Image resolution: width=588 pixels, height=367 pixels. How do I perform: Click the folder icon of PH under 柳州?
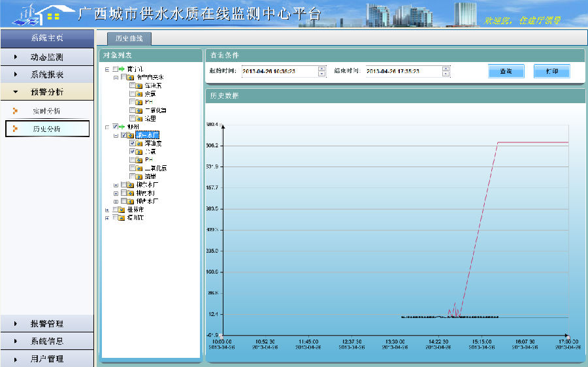pos(139,160)
